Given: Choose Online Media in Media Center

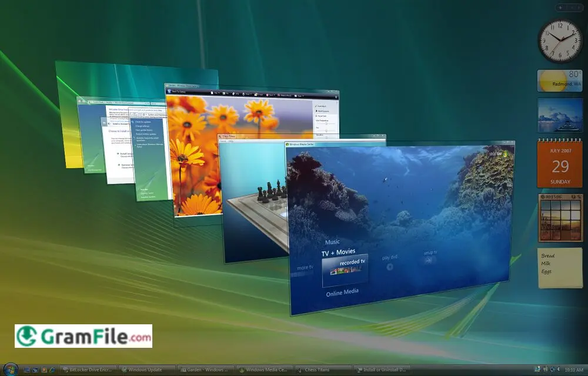Looking at the screenshot, I should coord(342,292).
